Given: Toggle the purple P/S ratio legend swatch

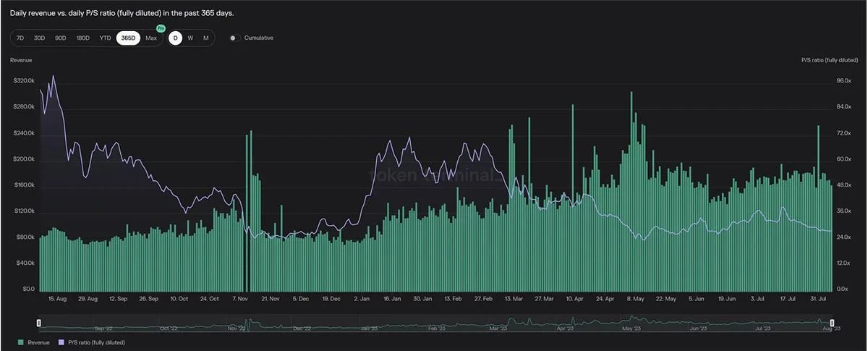Looking at the screenshot, I should pyautogui.click(x=62, y=342).
